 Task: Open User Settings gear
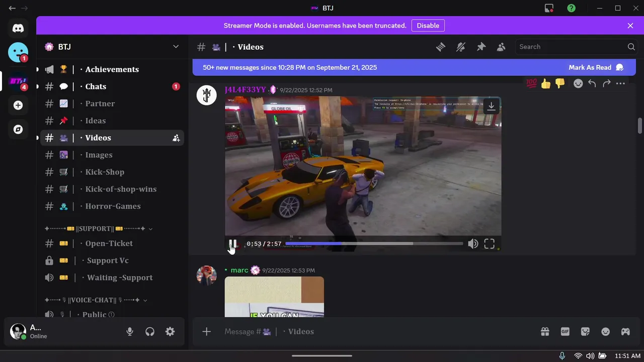tap(170, 332)
